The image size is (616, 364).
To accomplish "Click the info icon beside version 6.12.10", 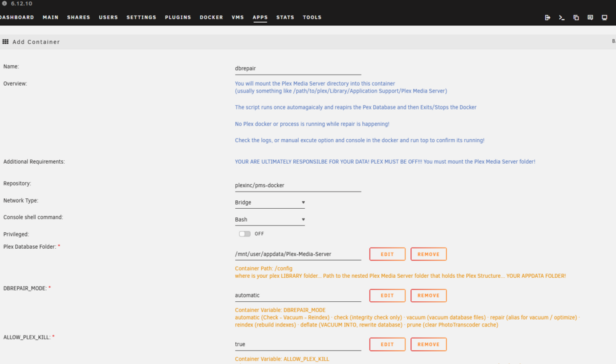I will pyautogui.click(x=4, y=4).
